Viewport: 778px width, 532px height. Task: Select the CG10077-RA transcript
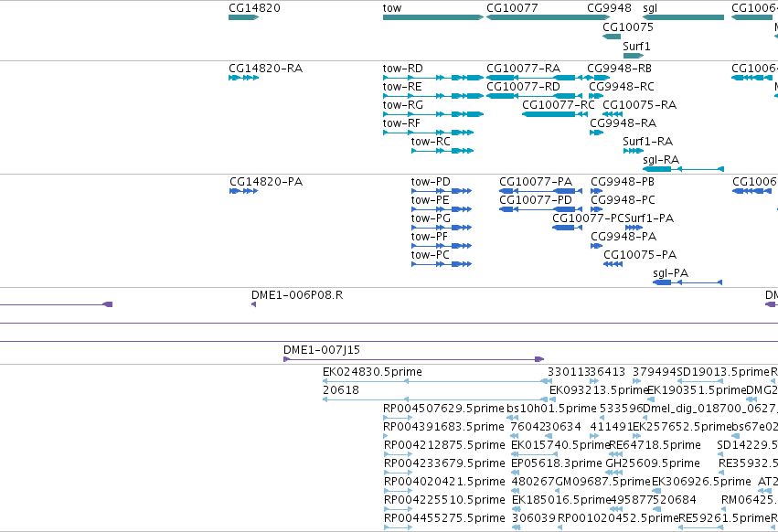tap(535, 78)
